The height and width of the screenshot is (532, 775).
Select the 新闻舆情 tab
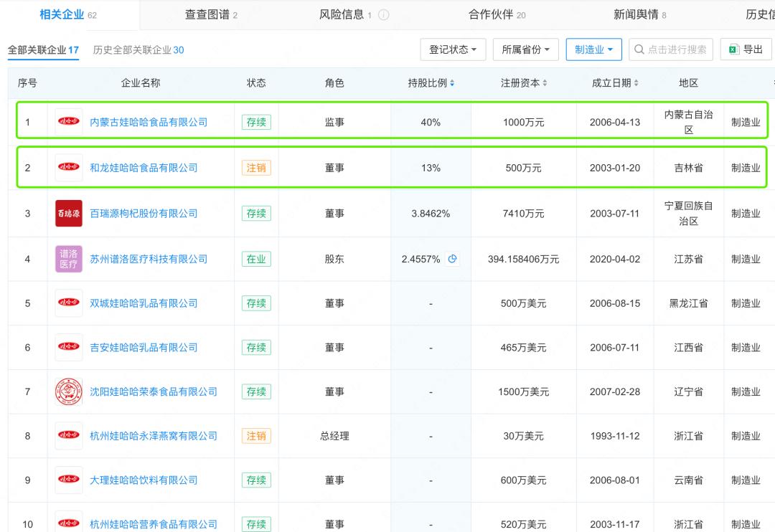[x=639, y=14]
